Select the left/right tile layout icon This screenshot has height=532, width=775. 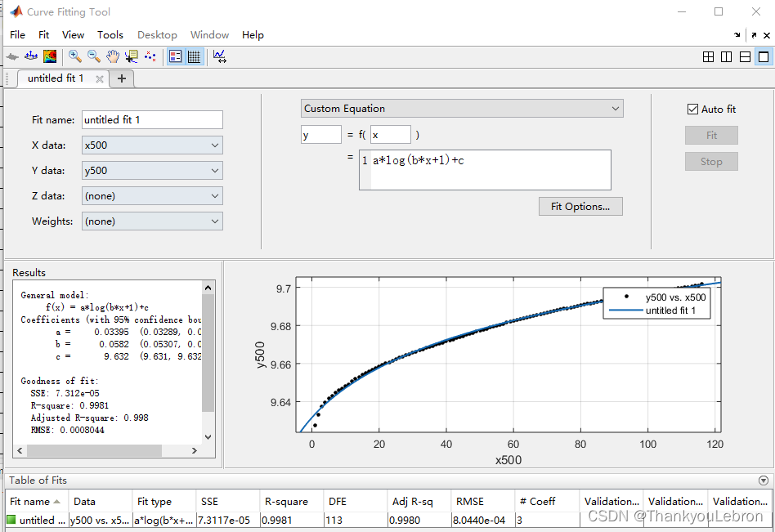point(726,57)
